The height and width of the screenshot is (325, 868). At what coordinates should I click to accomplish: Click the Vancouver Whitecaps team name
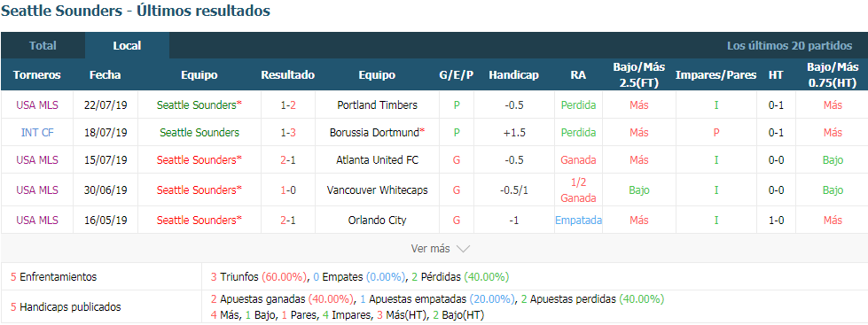pos(377,190)
